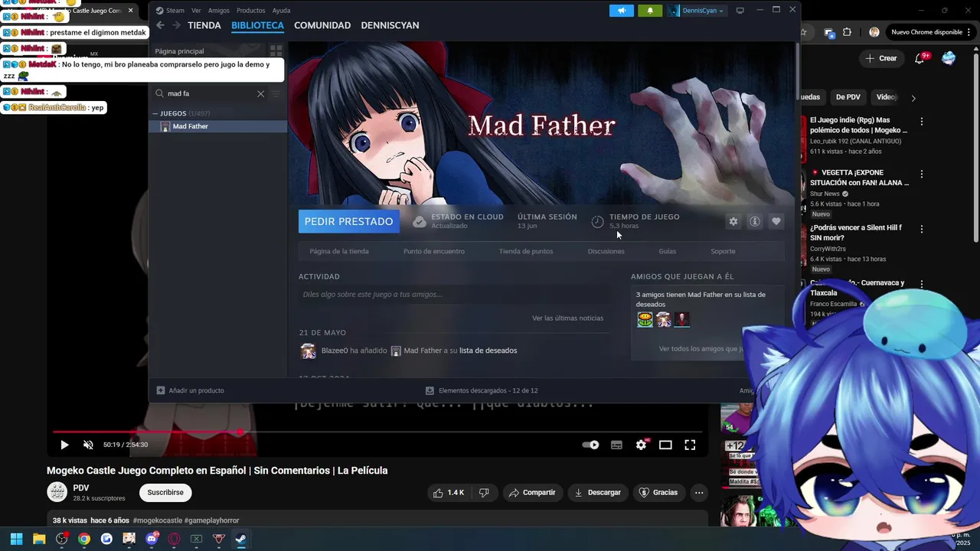Click the Steam back navigation arrow

pyautogui.click(x=160, y=25)
